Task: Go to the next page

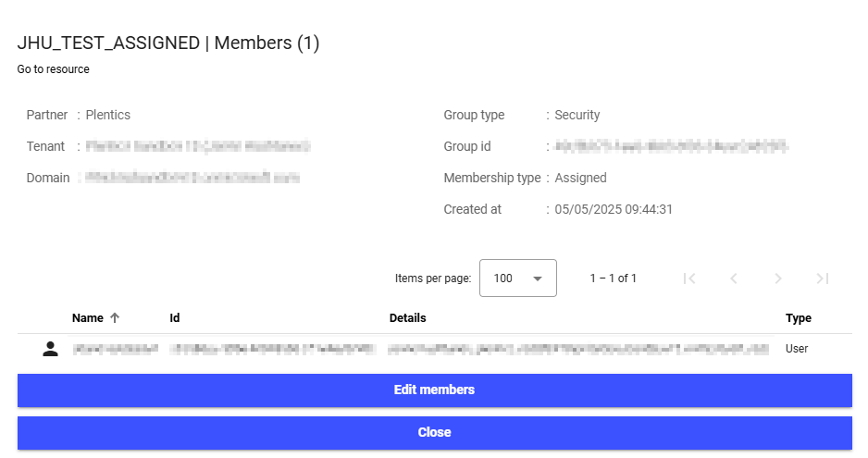Action: [777, 279]
